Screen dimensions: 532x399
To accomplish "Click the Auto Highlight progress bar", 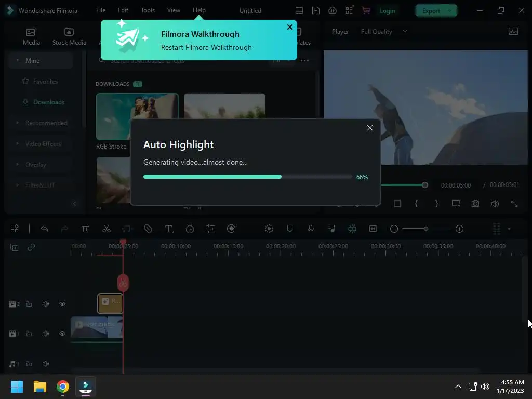I will [x=248, y=177].
